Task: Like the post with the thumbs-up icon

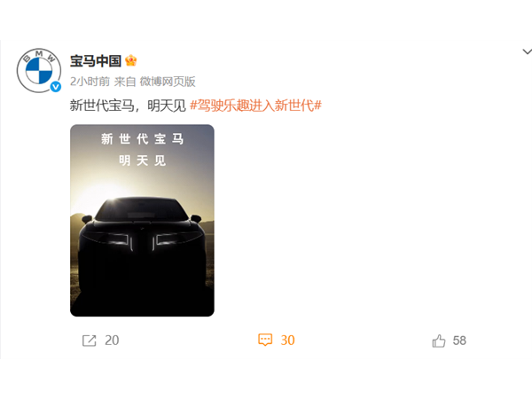Action: [439, 340]
